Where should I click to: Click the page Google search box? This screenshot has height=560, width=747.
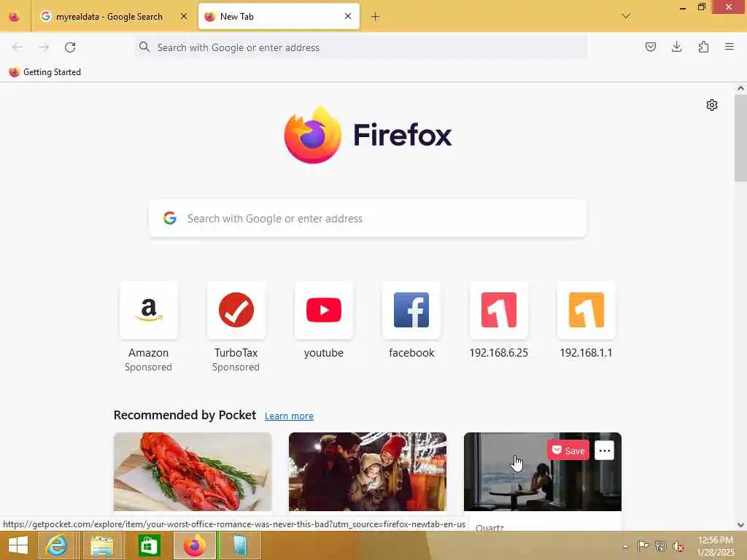pos(368,218)
